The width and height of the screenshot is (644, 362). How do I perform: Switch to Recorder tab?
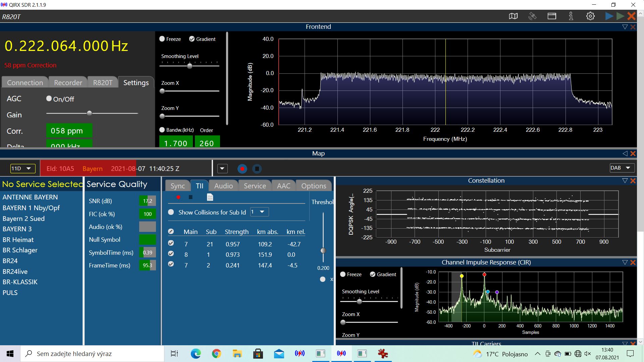pos(68,82)
